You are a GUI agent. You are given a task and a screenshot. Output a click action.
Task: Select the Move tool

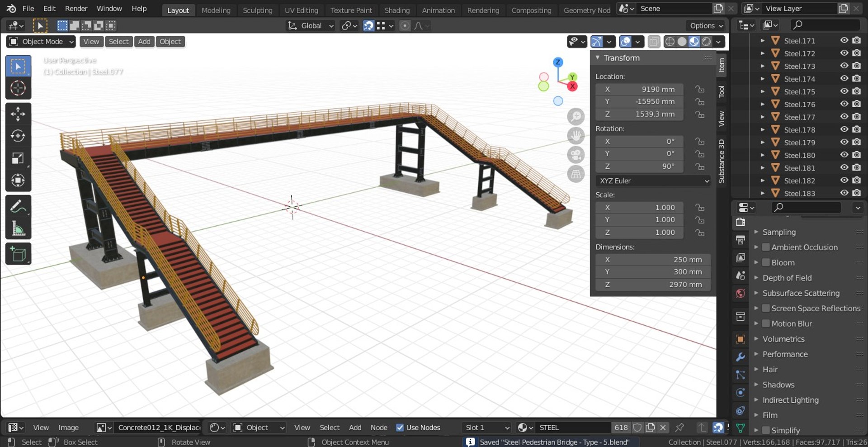18,114
